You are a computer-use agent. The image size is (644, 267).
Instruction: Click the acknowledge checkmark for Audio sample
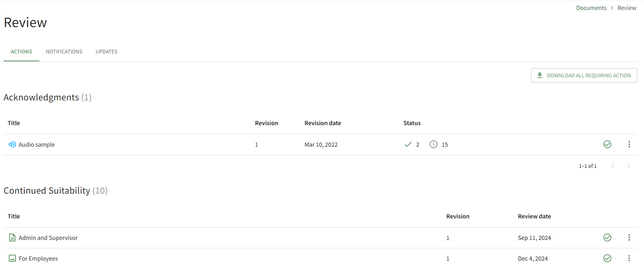(x=607, y=144)
